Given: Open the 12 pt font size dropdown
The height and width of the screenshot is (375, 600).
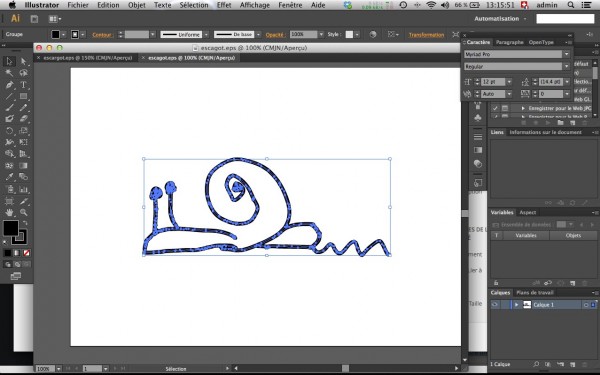Looking at the screenshot, I should (509, 82).
